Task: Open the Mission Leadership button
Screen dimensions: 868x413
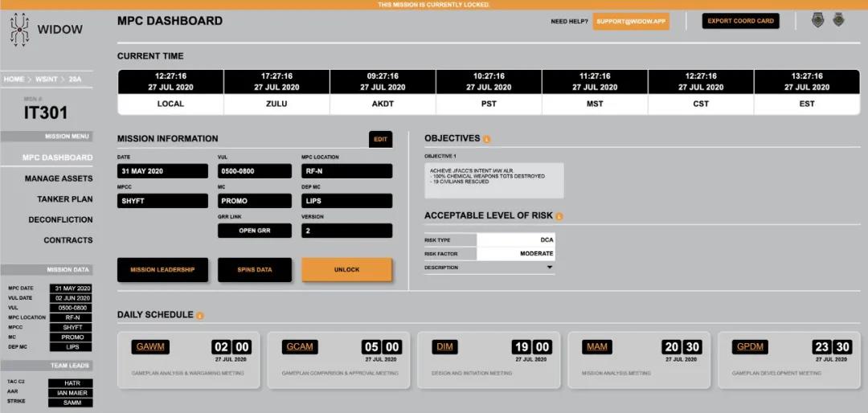Action: [162, 270]
